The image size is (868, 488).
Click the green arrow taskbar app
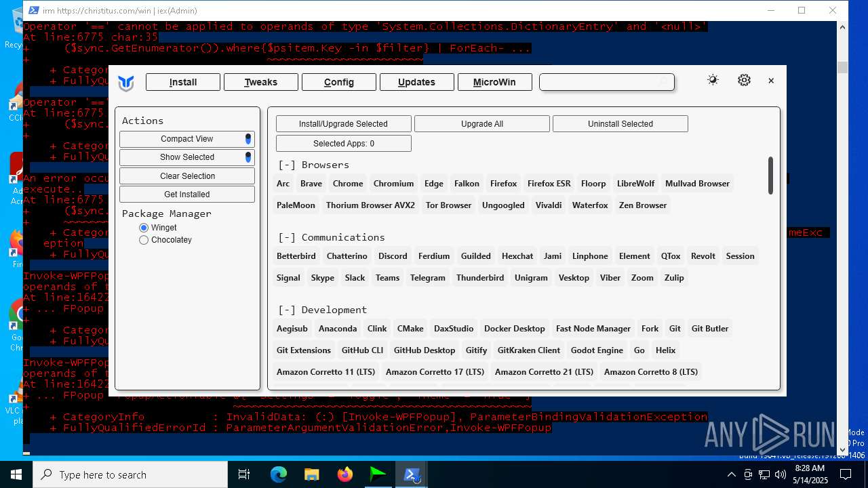tap(378, 474)
